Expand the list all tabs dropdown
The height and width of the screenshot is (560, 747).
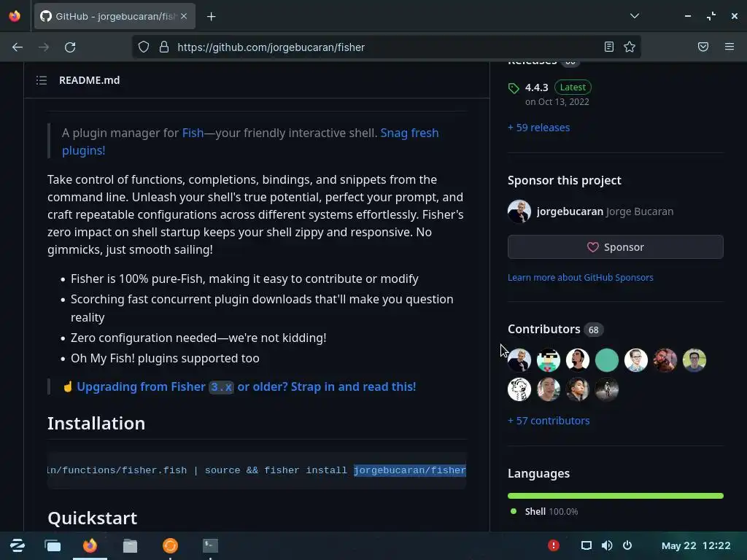635,16
